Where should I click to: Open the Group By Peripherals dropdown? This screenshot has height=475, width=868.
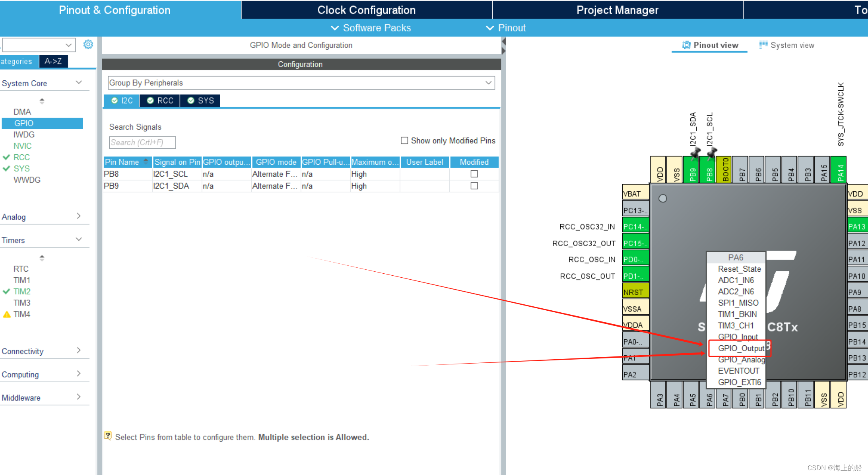click(301, 83)
